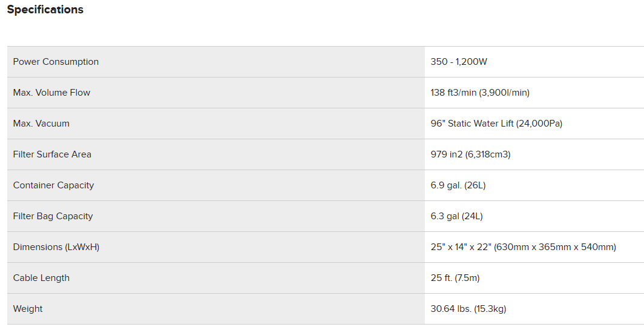
Task: Select the Filter Bag Capacity label
Action: pos(53,216)
